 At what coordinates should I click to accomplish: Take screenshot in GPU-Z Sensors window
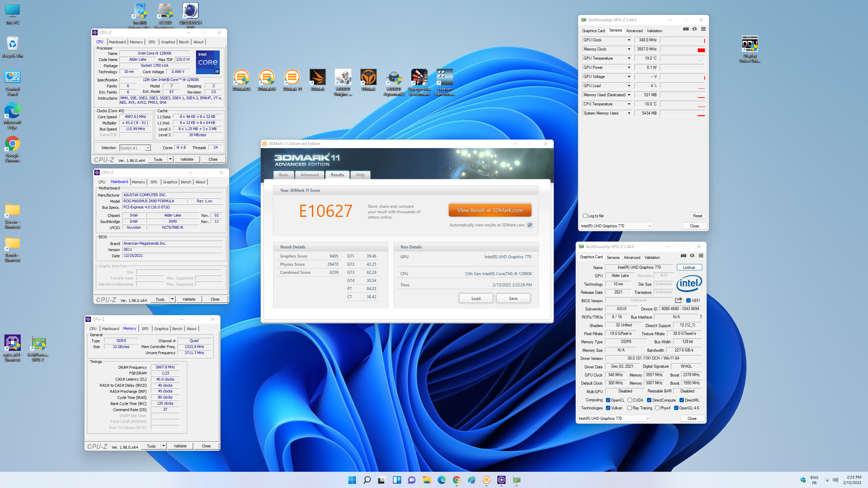pos(686,29)
